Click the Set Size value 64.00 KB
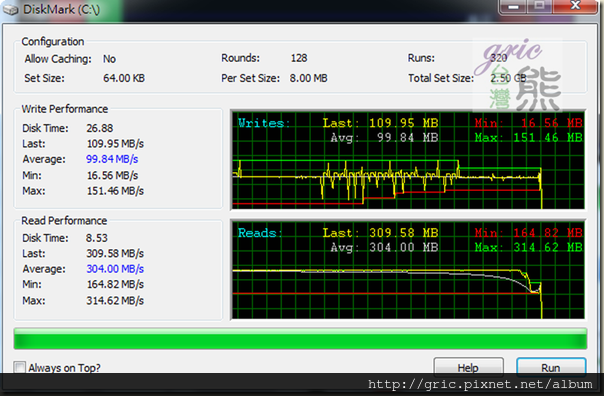Screen dimensions: 604x396 [124, 78]
